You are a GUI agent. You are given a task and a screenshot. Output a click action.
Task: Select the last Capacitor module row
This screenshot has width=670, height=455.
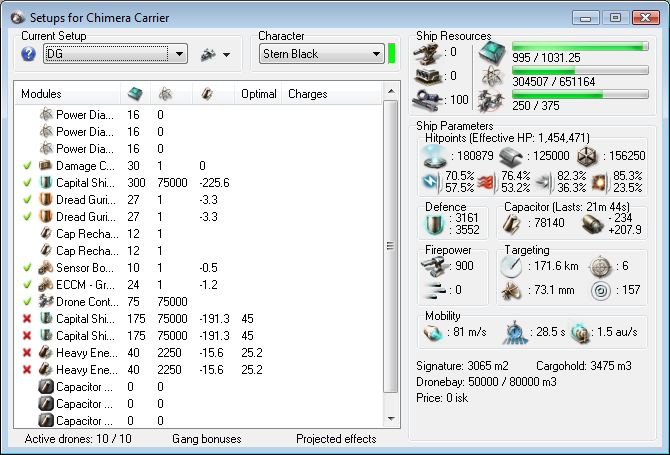(199, 420)
